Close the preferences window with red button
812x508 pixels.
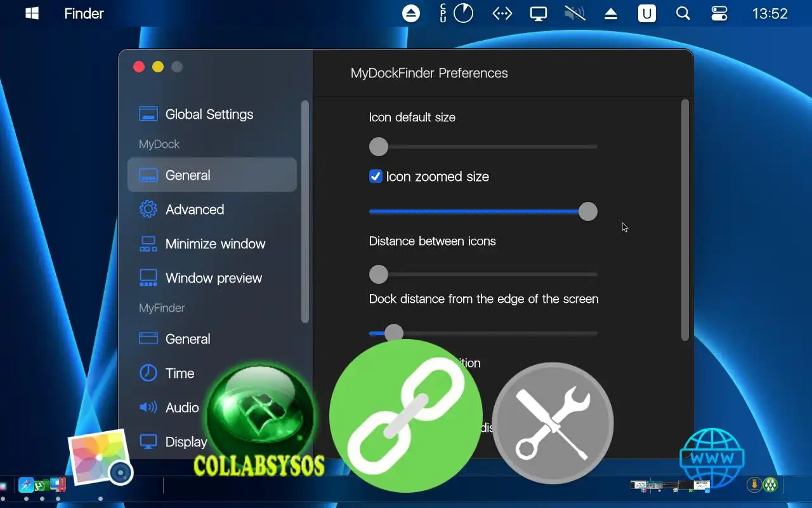coord(139,67)
